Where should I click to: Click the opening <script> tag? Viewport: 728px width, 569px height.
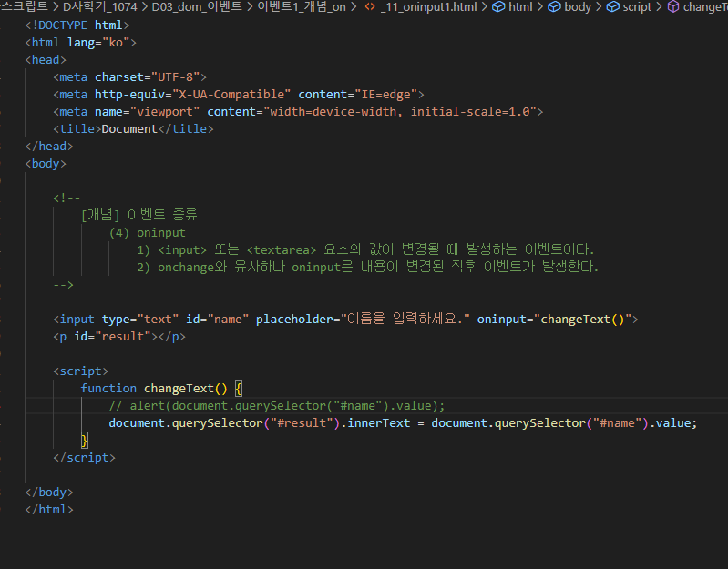(x=81, y=371)
